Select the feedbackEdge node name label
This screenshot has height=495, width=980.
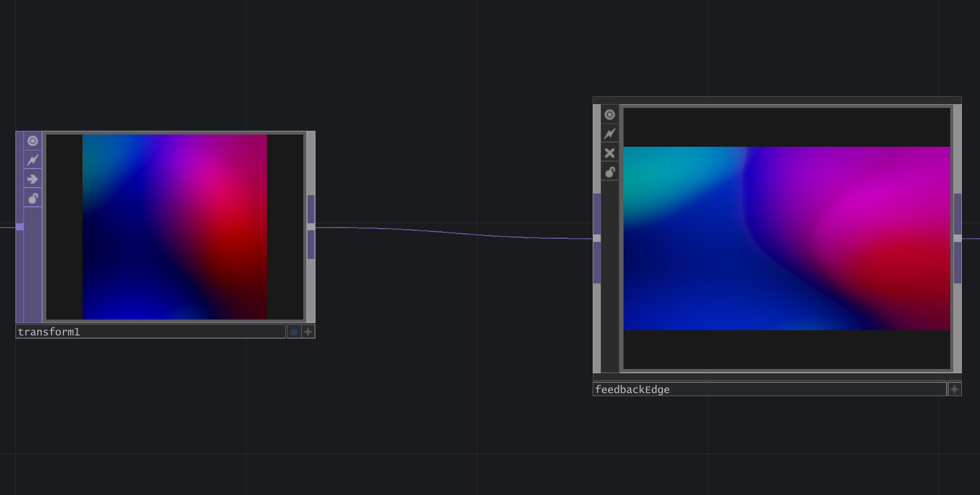click(x=769, y=389)
